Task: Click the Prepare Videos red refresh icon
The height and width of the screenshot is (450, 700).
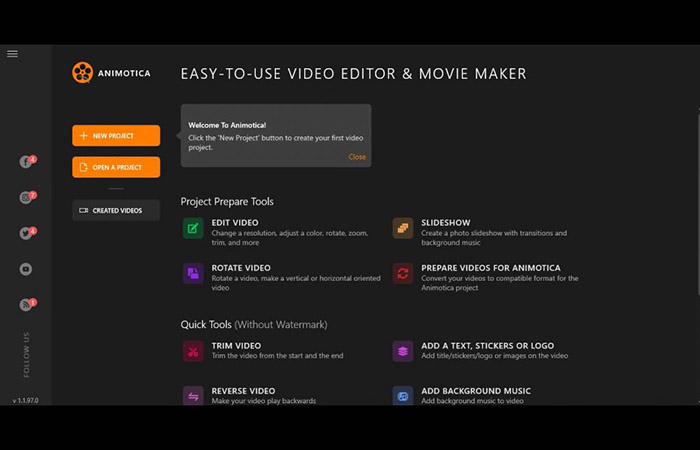Action: point(403,273)
